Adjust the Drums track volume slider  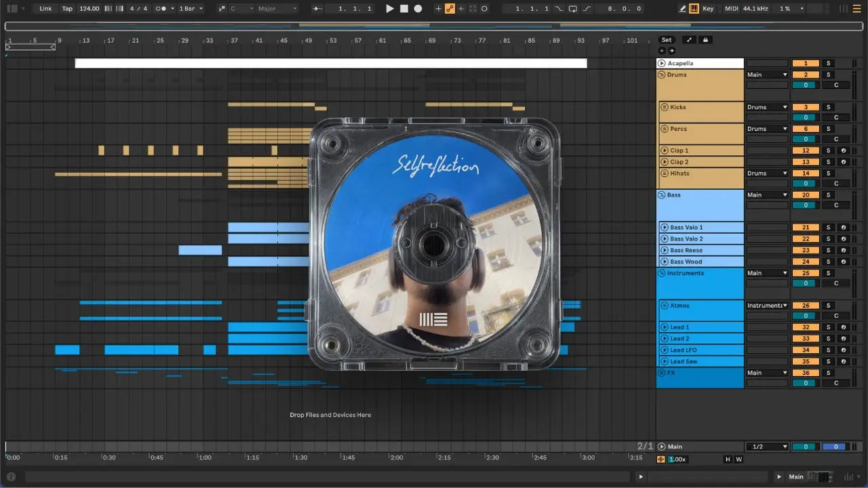pyautogui.click(x=806, y=85)
